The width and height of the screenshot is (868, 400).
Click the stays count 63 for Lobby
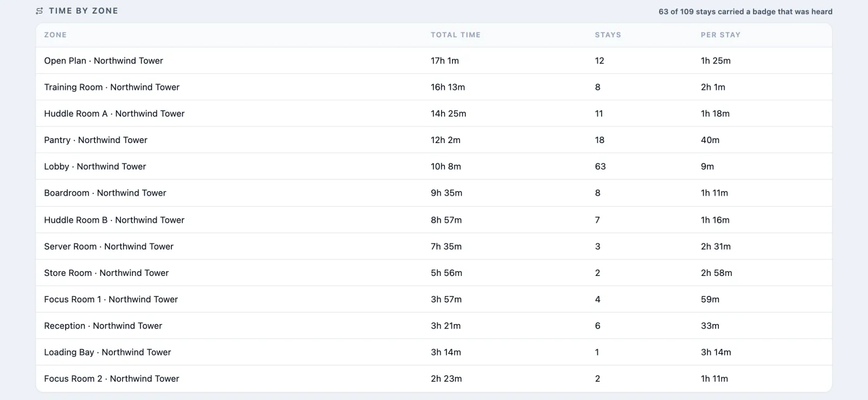click(x=601, y=166)
